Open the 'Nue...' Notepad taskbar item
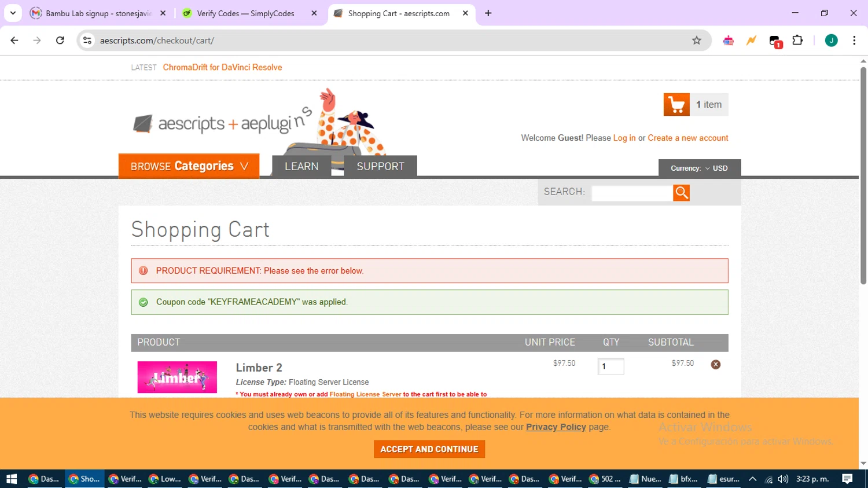This screenshot has width=868, height=488. pyautogui.click(x=645, y=479)
